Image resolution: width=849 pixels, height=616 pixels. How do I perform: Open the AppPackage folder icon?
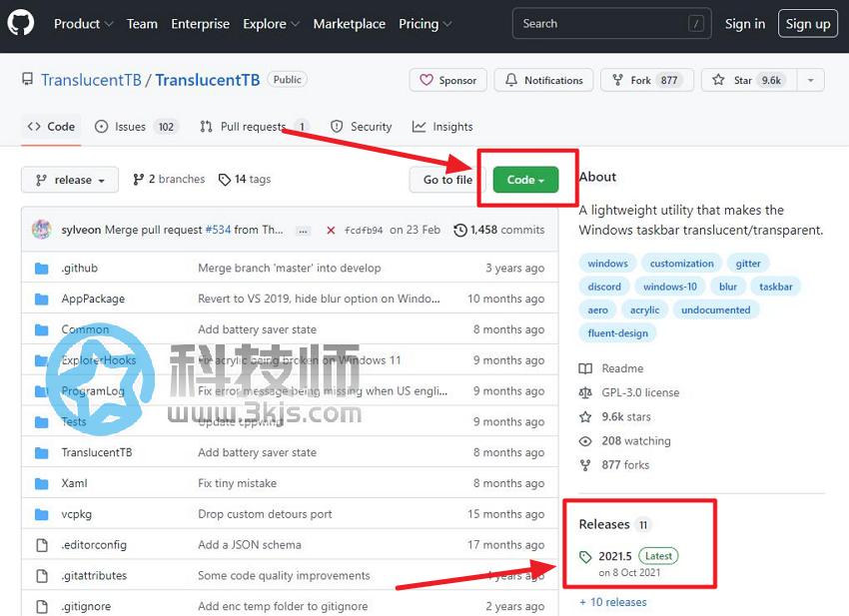point(42,299)
